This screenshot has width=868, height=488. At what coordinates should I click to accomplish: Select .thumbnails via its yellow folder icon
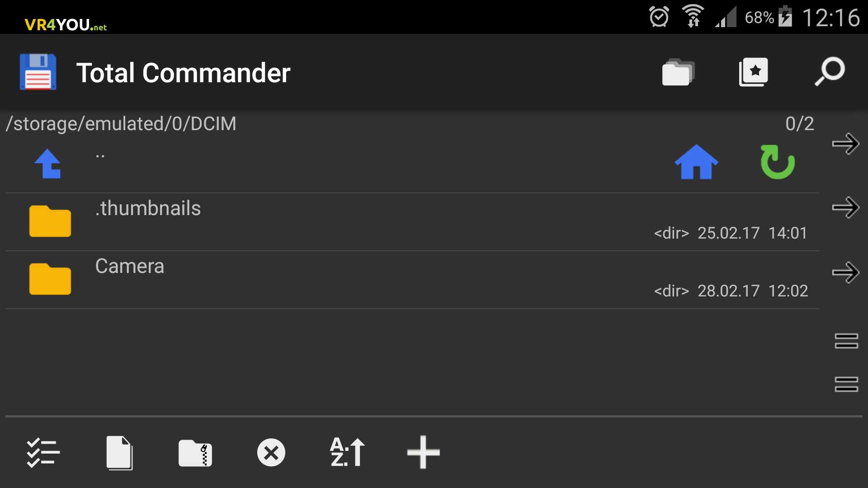click(50, 221)
